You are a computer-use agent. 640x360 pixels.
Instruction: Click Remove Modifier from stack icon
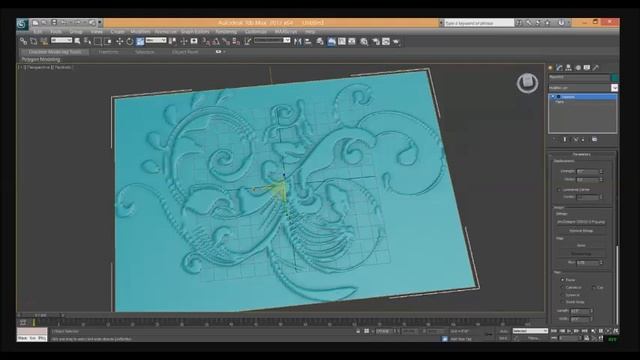coord(583,140)
